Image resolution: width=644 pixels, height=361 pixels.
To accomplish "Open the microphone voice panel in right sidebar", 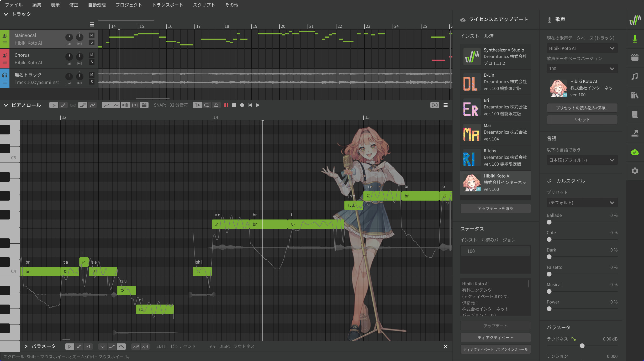I will pyautogui.click(x=635, y=39).
